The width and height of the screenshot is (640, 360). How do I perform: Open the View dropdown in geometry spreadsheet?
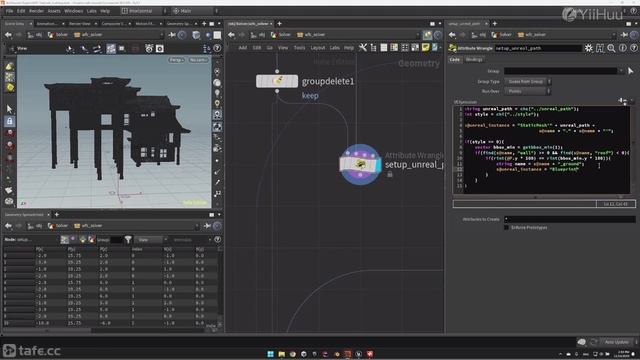coord(150,240)
